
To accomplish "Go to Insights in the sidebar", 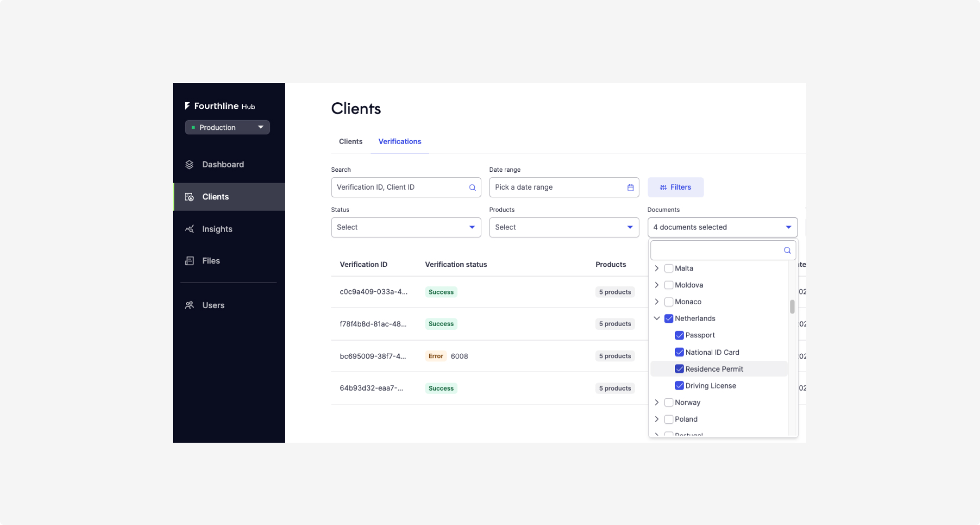I will point(229,229).
